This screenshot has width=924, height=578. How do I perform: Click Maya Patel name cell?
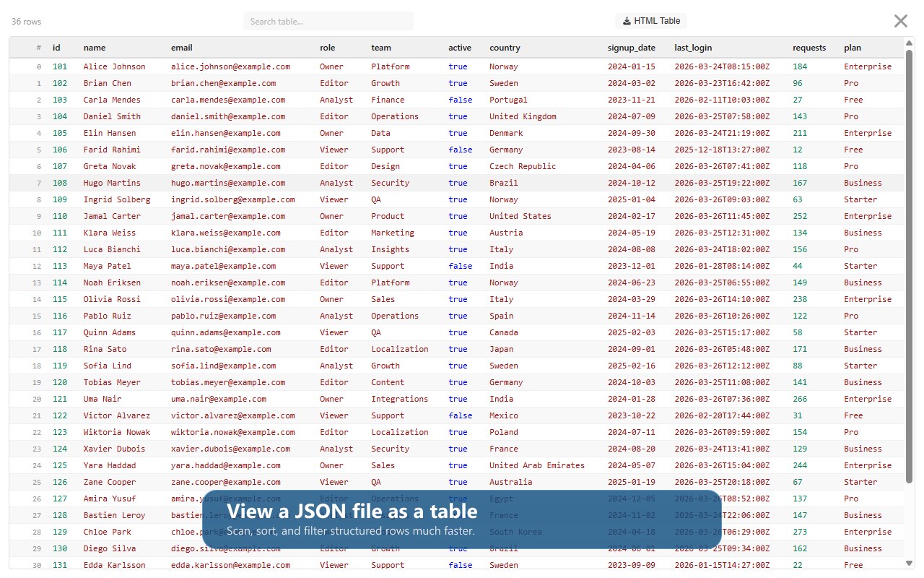coord(107,266)
